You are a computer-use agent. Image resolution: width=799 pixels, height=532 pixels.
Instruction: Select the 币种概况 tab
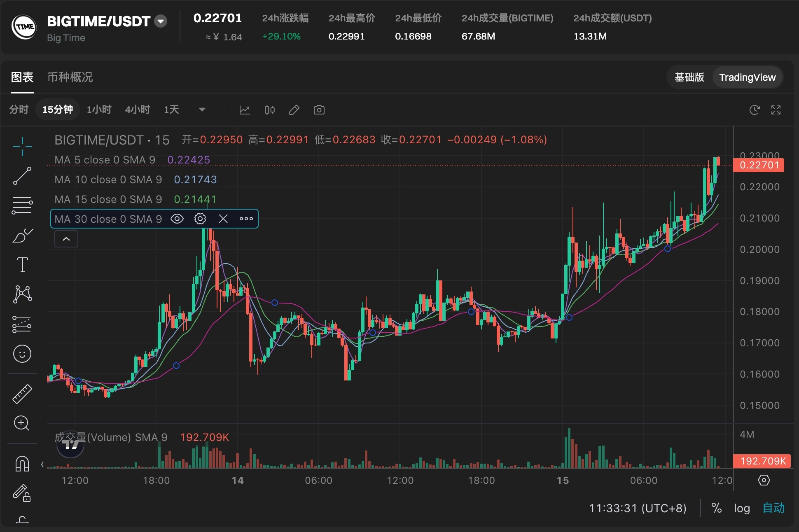coord(70,77)
